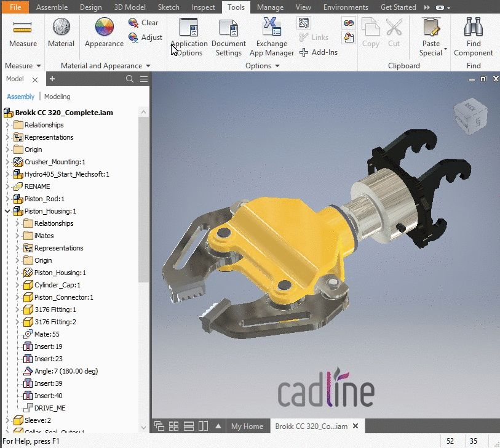The width and height of the screenshot is (500, 448).
Task: Click the Paste Special icon
Action: click(x=431, y=27)
